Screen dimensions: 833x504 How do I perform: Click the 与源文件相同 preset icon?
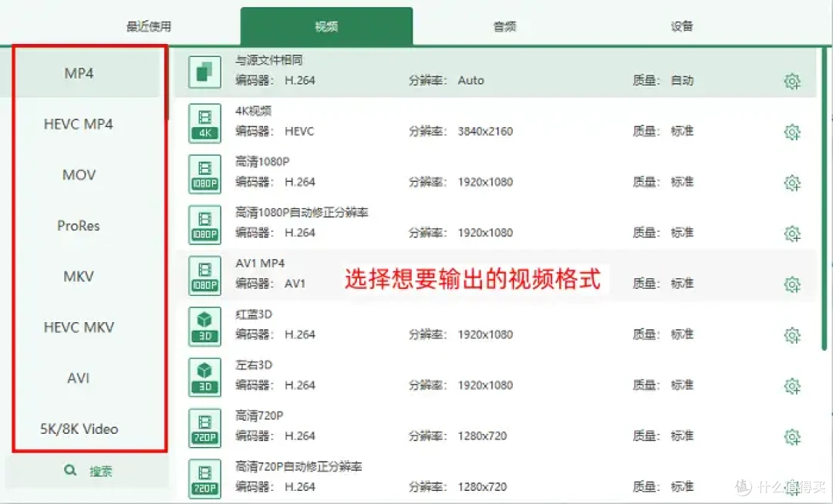204,72
